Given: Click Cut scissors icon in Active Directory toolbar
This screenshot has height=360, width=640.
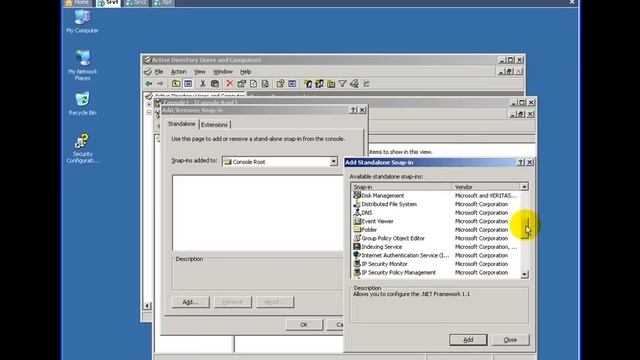Looking at the screenshot, I should point(202,84).
